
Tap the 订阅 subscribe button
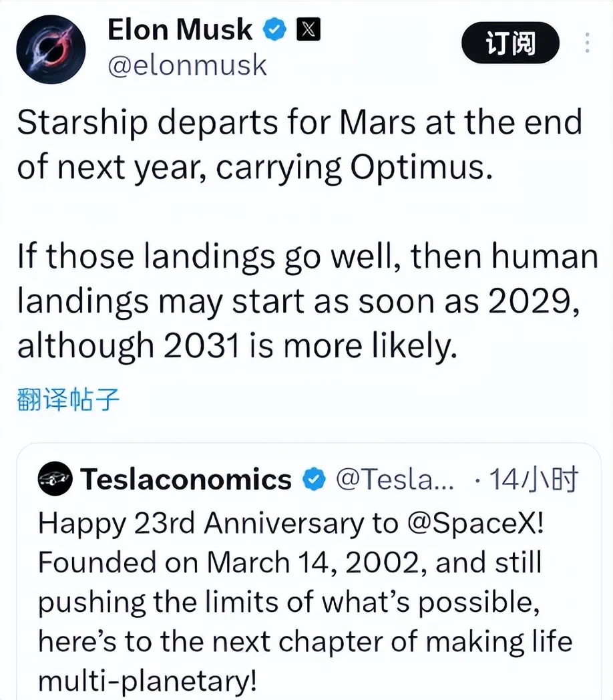coord(510,43)
